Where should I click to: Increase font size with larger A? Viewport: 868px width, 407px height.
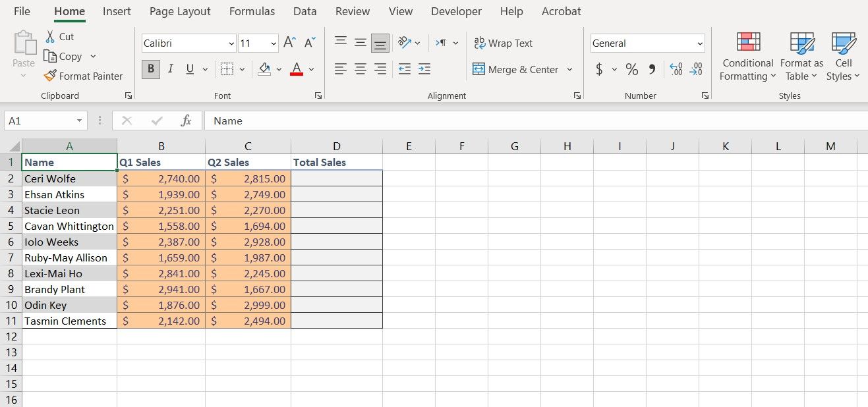tap(289, 43)
